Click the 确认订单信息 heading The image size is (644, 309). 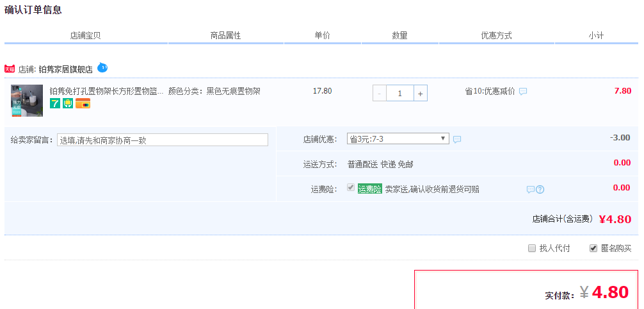[33, 10]
